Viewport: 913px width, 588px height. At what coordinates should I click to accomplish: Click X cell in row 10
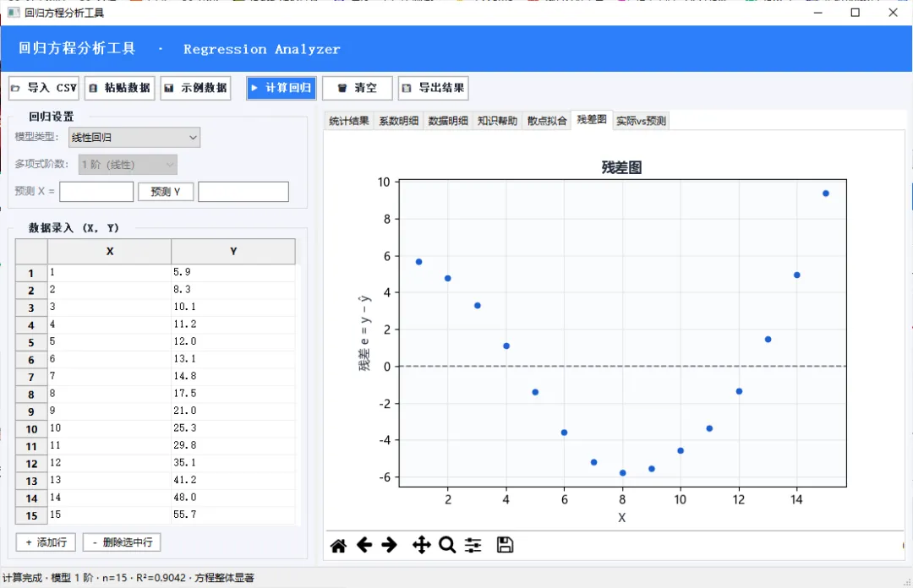(x=109, y=428)
